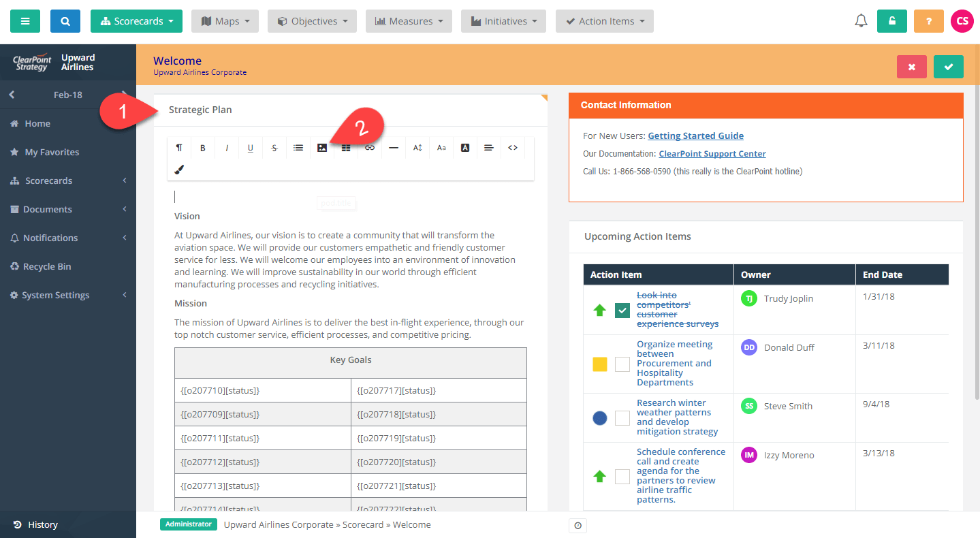Select the strikethrough text icon
980x538 pixels.
pos(274,147)
